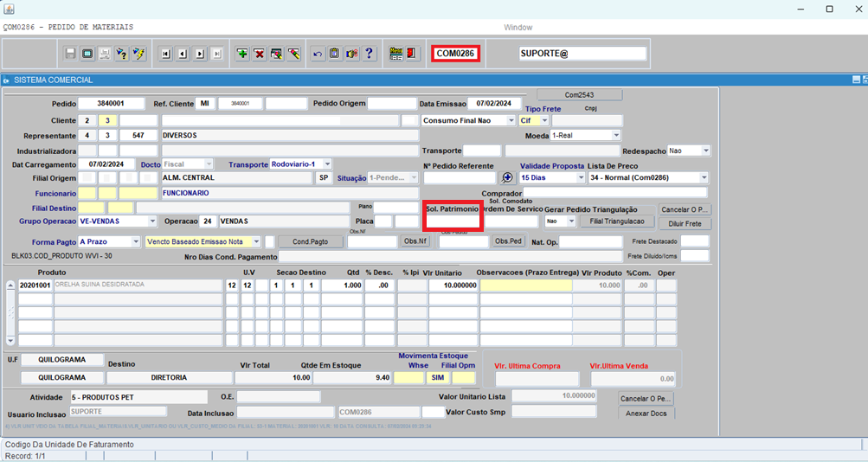This screenshot has height=462, width=868.
Task: Open the Vencto Baseado Emissao Nota dropdown
Action: (x=256, y=241)
